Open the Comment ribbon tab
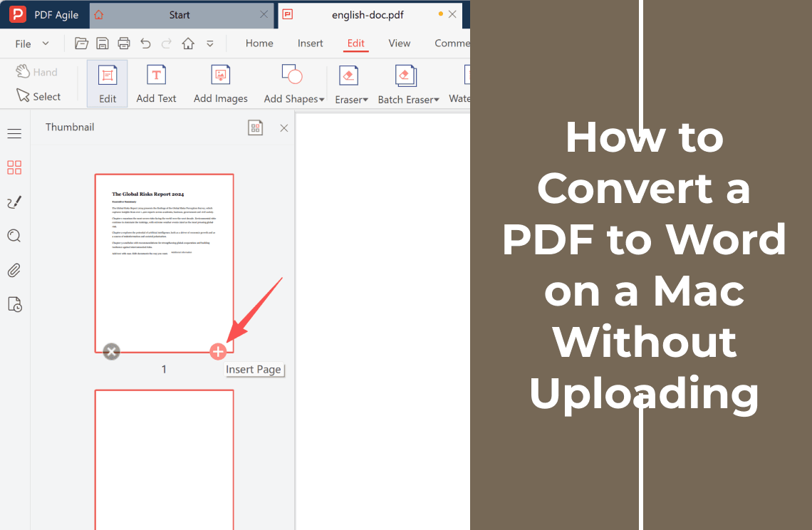812x530 pixels. point(452,43)
